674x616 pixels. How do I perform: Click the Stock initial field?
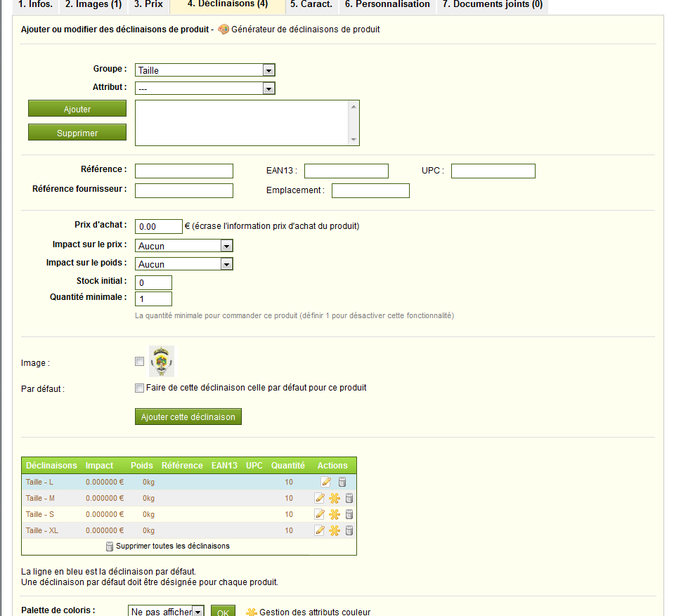[x=153, y=282]
